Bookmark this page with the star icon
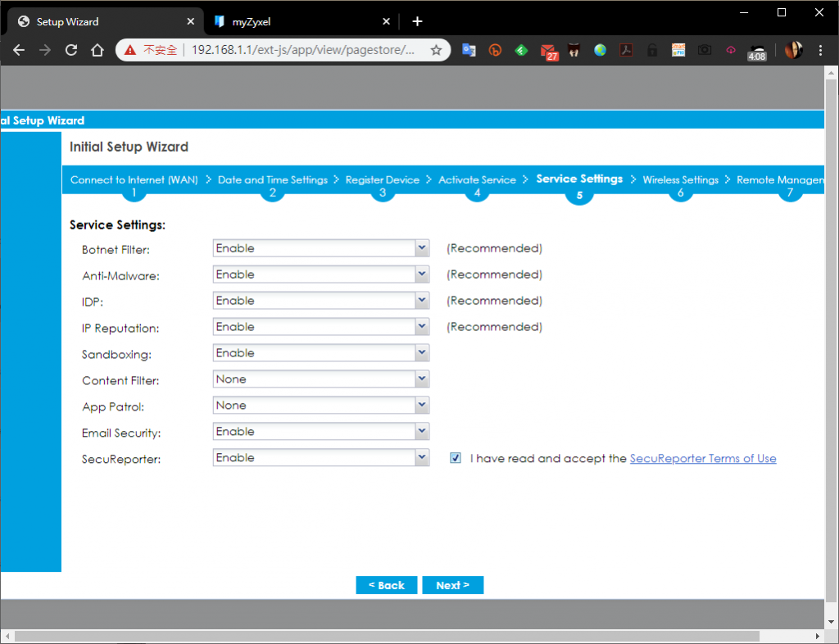The image size is (839, 644). pos(436,50)
